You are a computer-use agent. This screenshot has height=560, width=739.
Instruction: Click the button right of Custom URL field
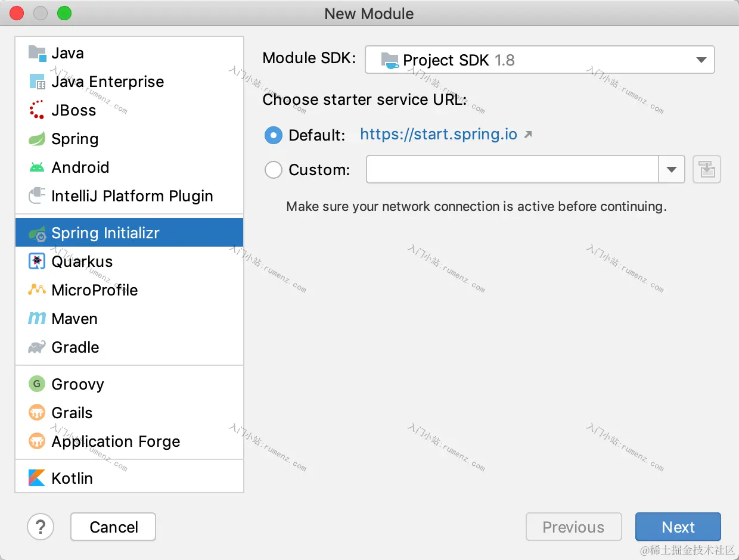tap(707, 170)
